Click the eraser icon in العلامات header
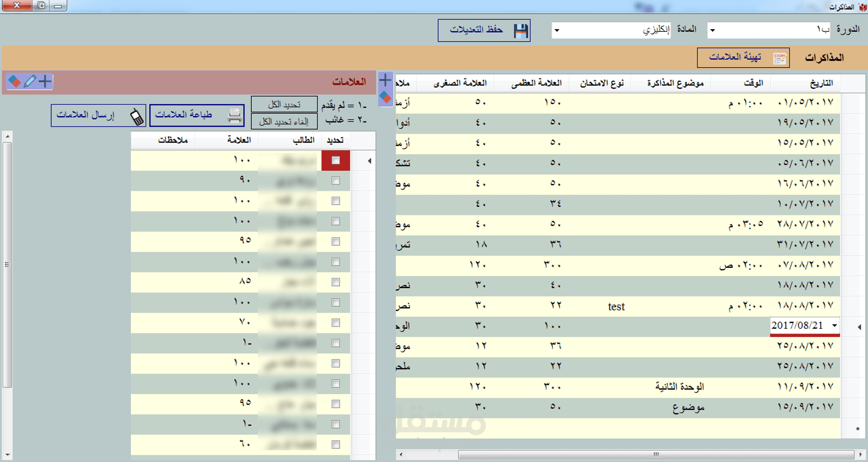The height and width of the screenshot is (462, 868). coord(15,81)
